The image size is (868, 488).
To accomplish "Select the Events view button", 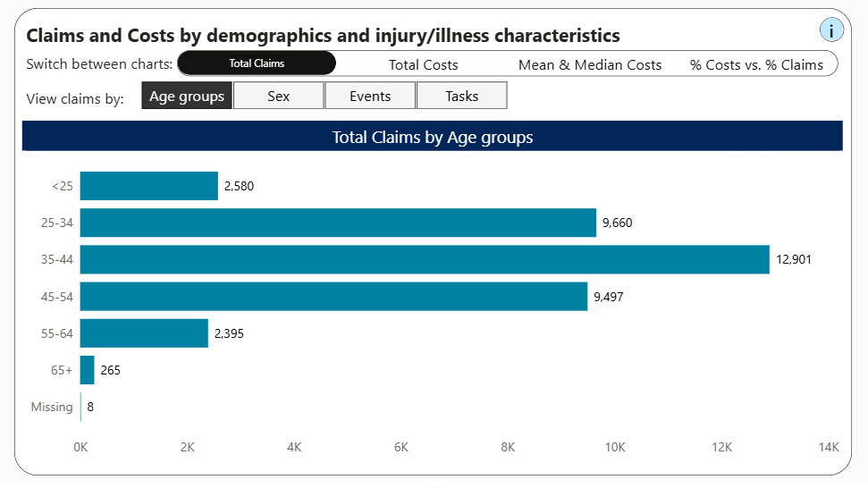I will pyautogui.click(x=370, y=96).
